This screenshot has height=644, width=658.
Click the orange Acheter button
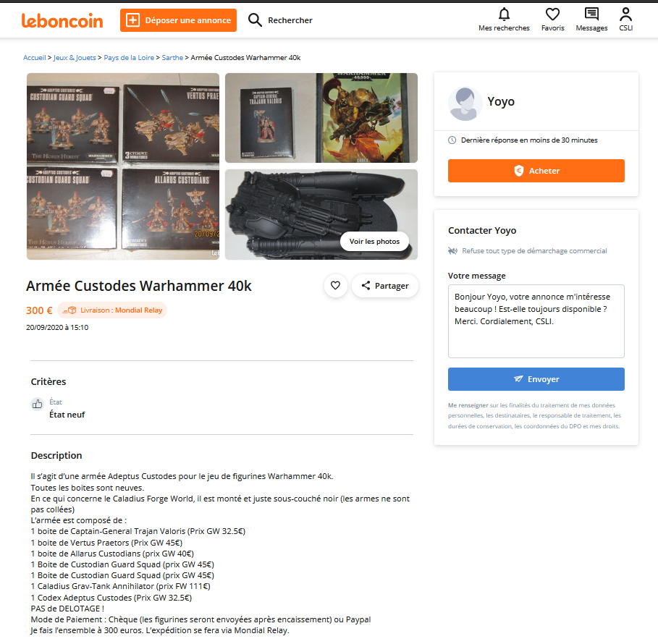point(536,171)
